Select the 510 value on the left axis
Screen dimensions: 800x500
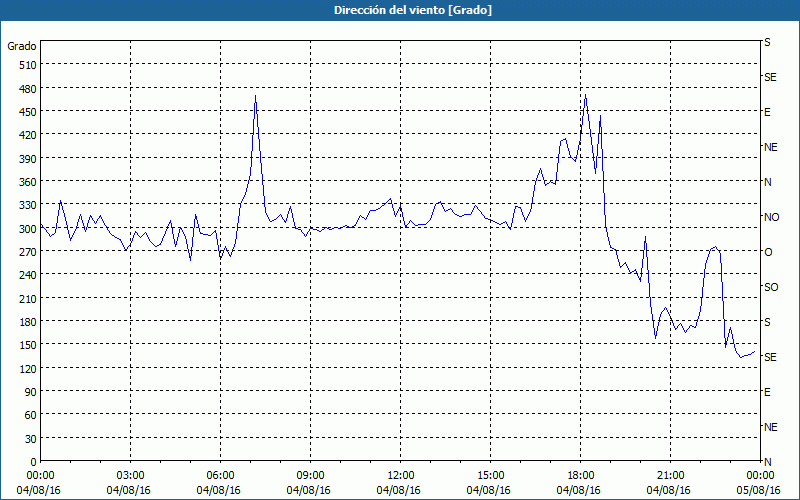point(29,65)
